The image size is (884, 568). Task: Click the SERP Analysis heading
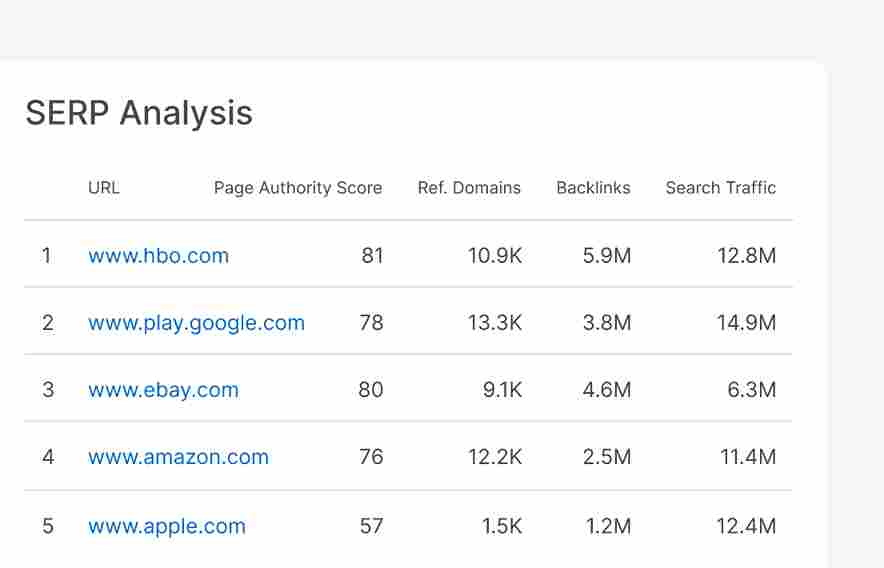[x=139, y=113]
